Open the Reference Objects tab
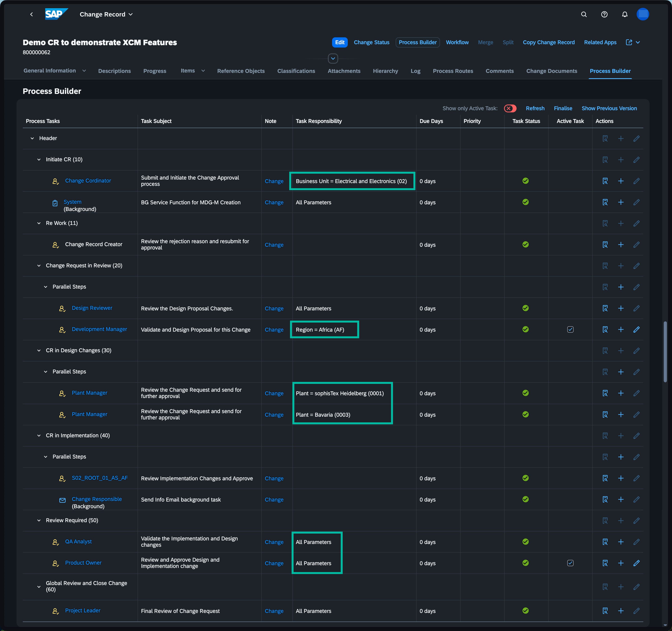Image resolution: width=672 pixels, height=631 pixels. 241,71
